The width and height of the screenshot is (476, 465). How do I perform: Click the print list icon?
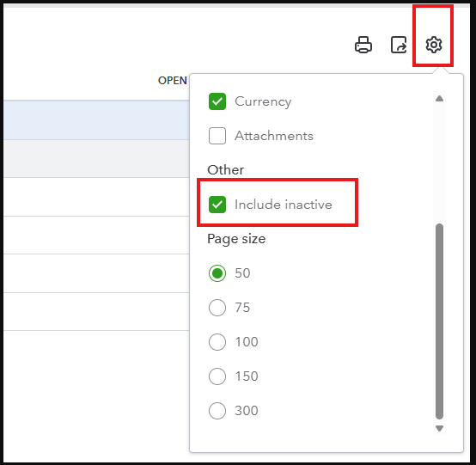(x=363, y=45)
